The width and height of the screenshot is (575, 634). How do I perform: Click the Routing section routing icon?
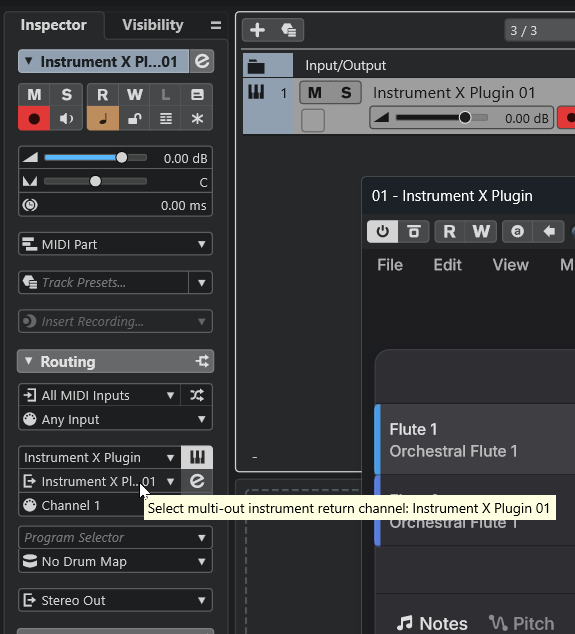click(202, 361)
